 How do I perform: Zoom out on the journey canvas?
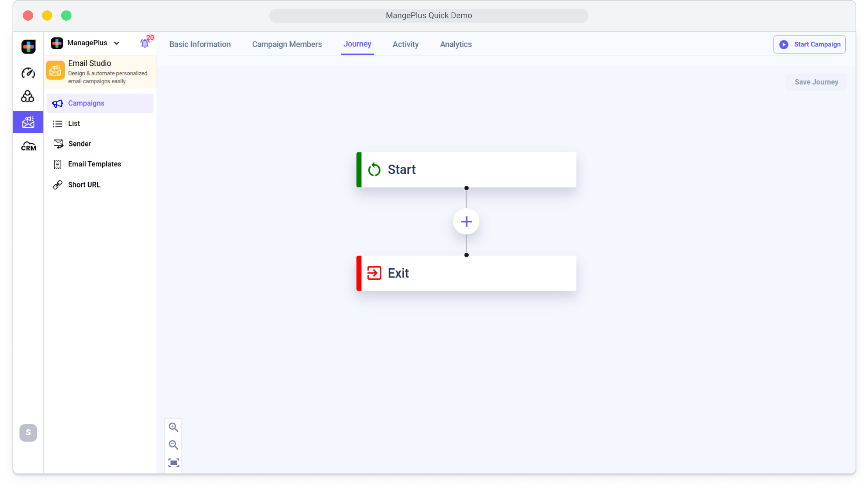(x=173, y=445)
